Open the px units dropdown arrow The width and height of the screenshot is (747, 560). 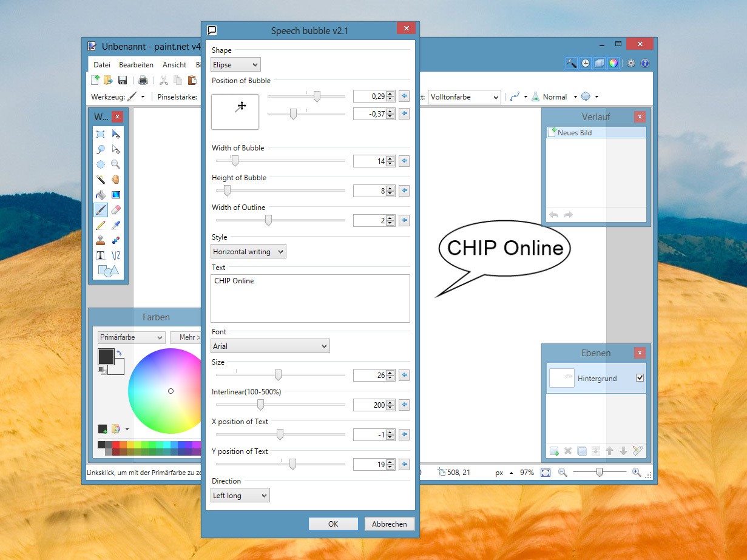[510, 473]
